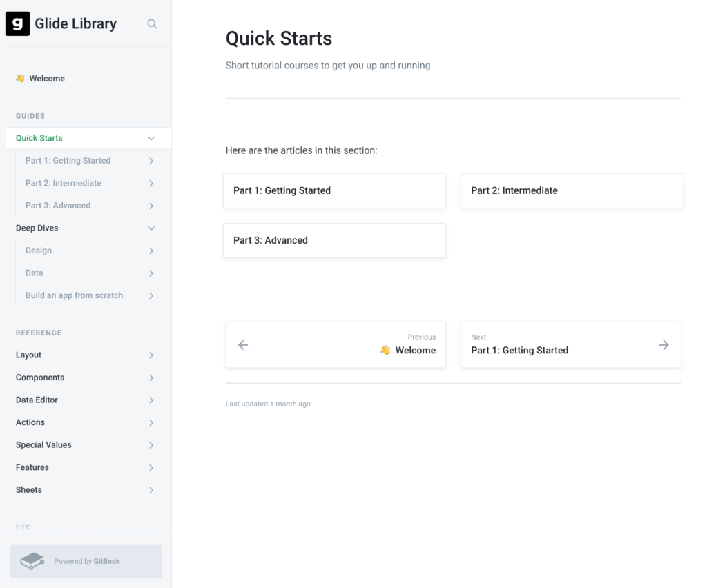Click waving hand emoji beside sidebar Welcome
707x588 pixels.
tap(20, 79)
